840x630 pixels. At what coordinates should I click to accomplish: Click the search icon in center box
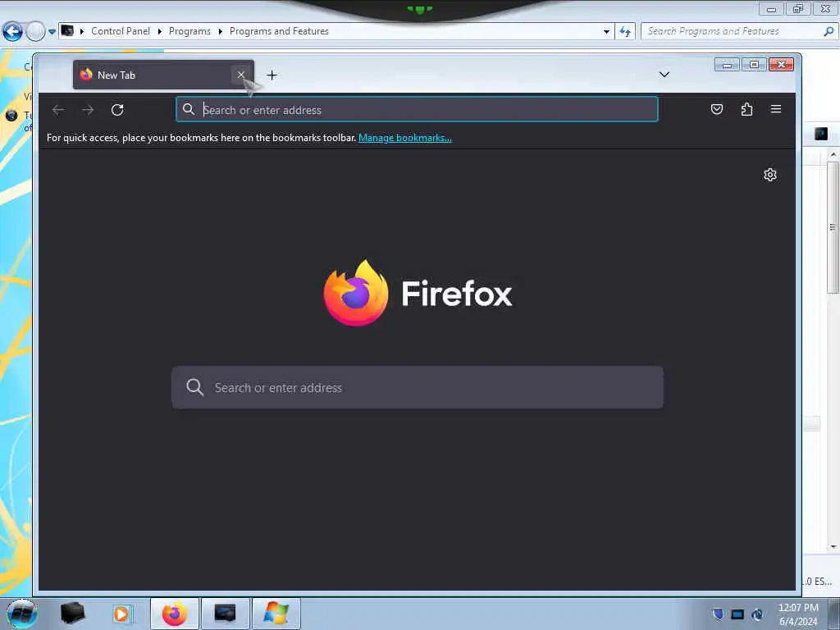[x=194, y=387]
